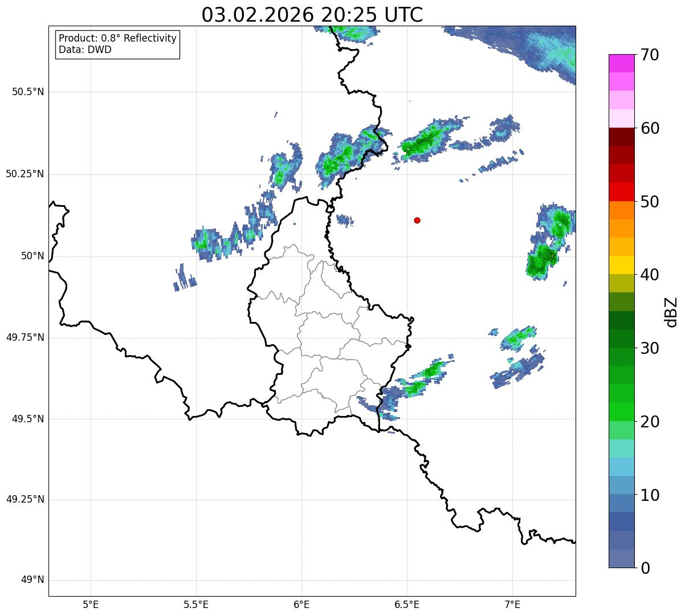Click the 49.25°N latitude label
The image size is (685, 616).
25,499
